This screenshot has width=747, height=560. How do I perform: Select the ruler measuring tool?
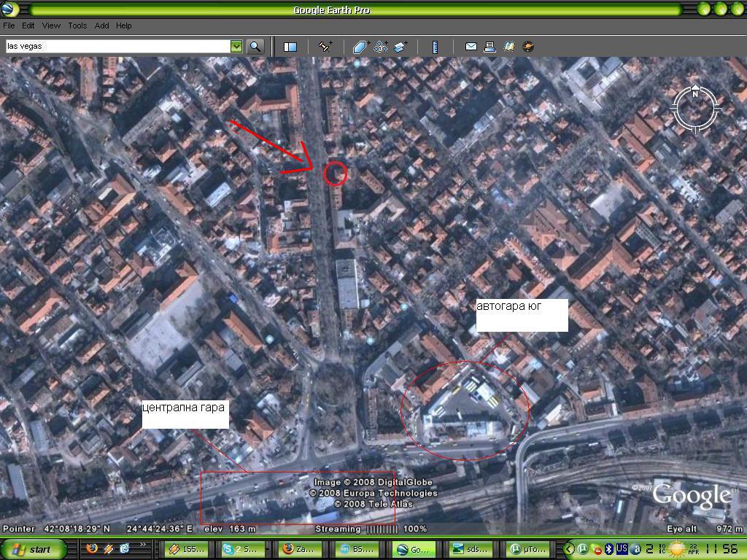(x=435, y=47)
